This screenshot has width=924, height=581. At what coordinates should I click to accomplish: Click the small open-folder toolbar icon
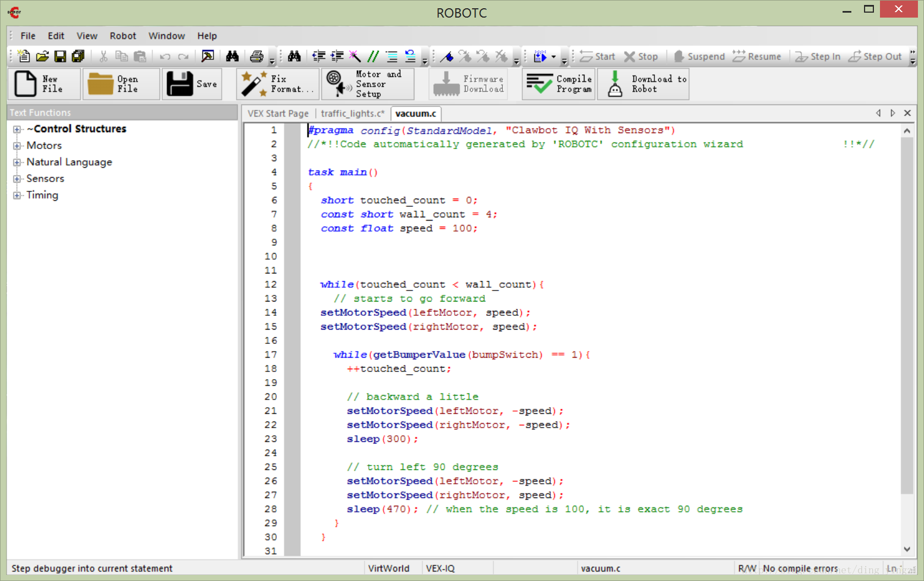tap(42, 56)
